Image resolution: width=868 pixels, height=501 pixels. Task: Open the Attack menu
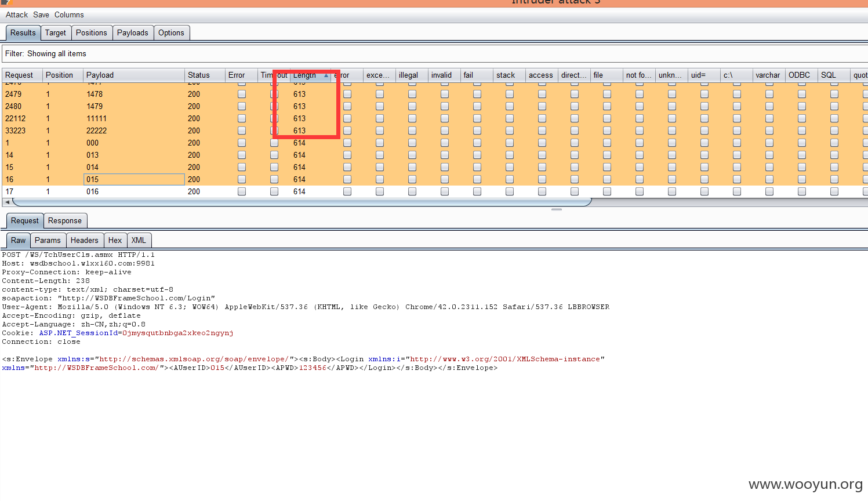pyautogui.click(x=17, y=14)
